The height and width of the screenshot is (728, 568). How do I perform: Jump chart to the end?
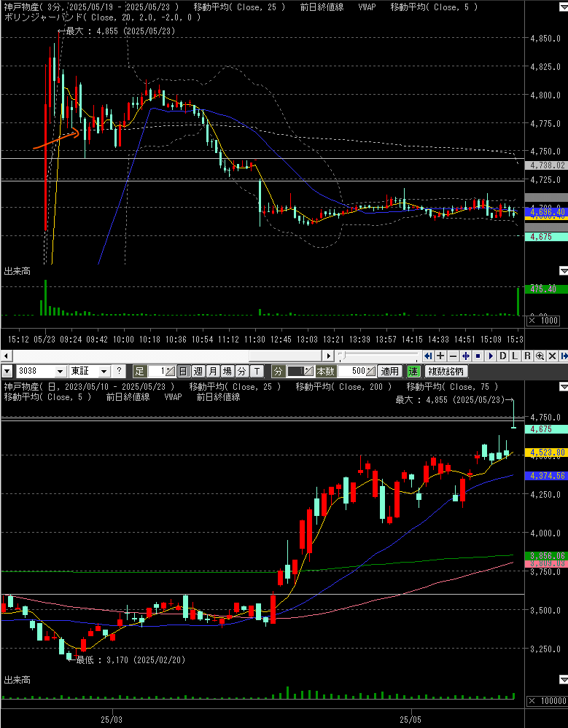[x=564, y=356]
